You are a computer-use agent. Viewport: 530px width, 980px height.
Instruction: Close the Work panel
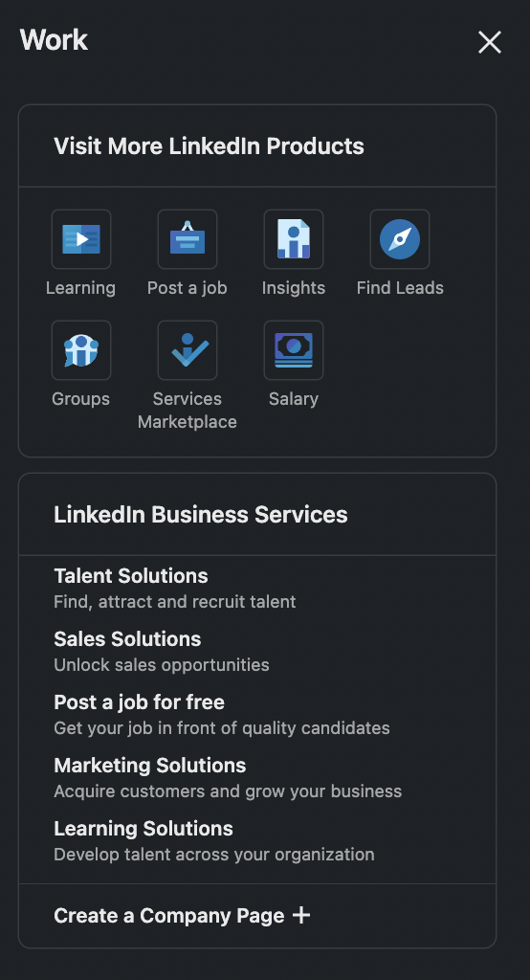point(490,42)
